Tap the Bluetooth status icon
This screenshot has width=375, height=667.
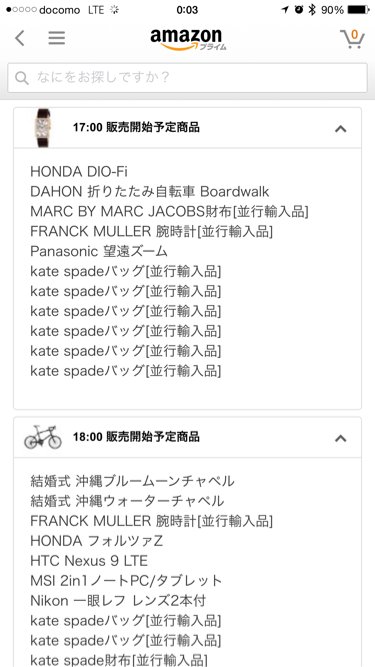312,9
